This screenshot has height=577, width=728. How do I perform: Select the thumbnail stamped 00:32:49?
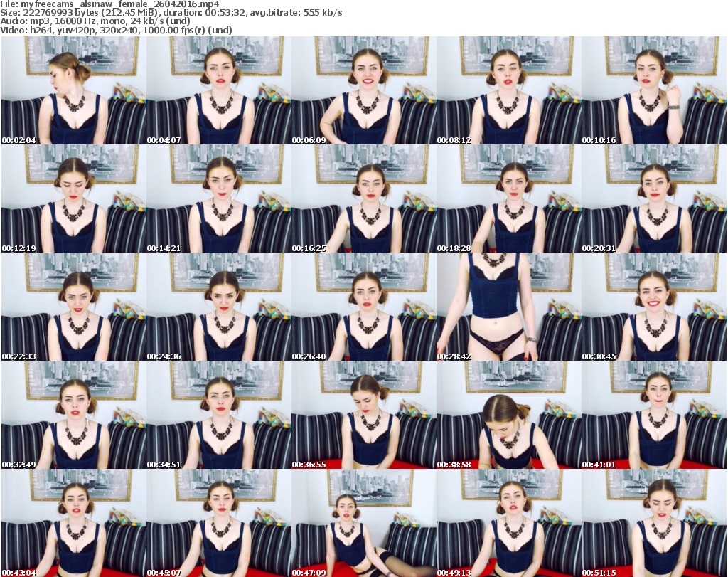coord(73,415)
